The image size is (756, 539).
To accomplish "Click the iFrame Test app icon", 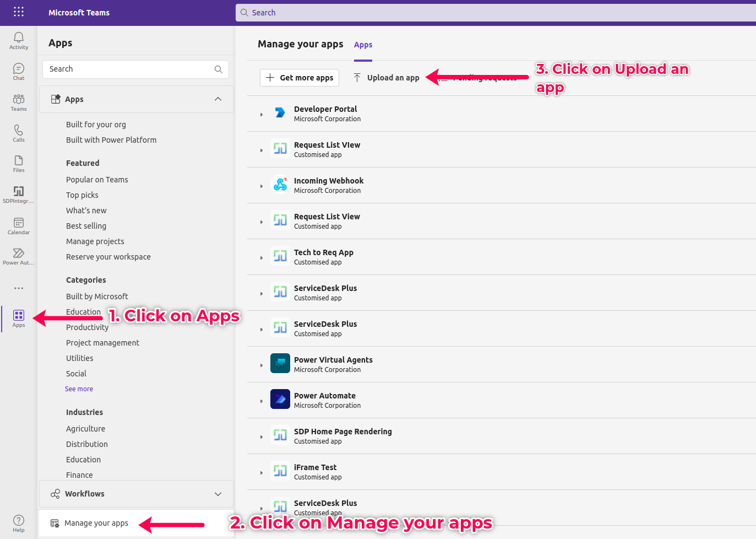I will click(280, 471).
